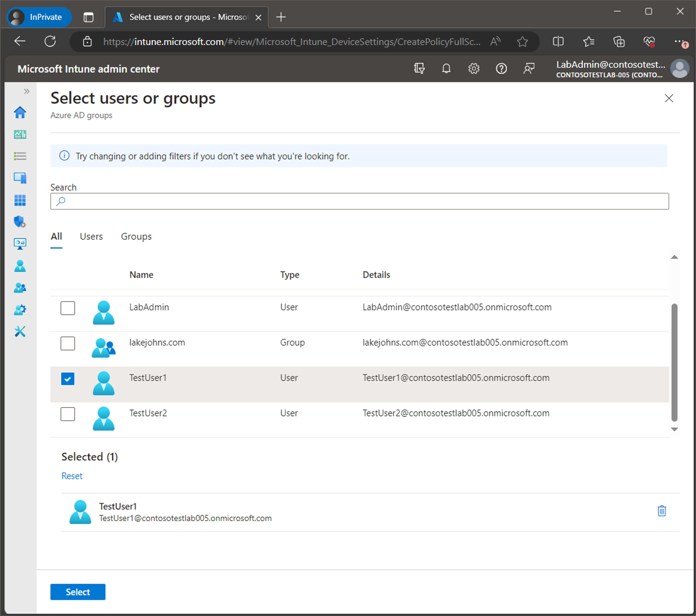Open All services list icon

tap(20, 156)
